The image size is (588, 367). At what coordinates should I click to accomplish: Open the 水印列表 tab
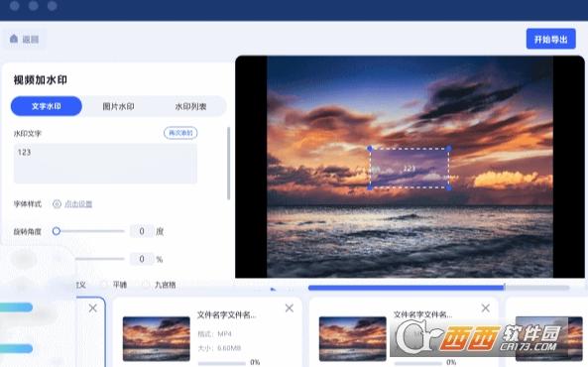pos(190,106)
